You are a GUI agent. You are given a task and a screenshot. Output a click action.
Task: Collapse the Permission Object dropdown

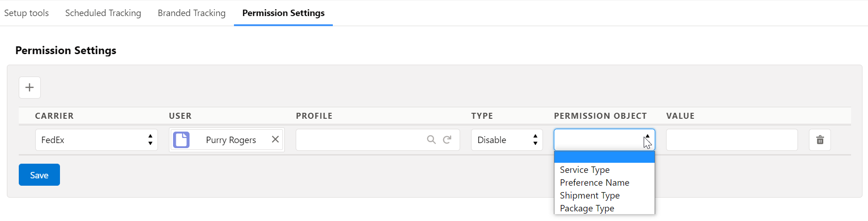[x=604, y=140]
